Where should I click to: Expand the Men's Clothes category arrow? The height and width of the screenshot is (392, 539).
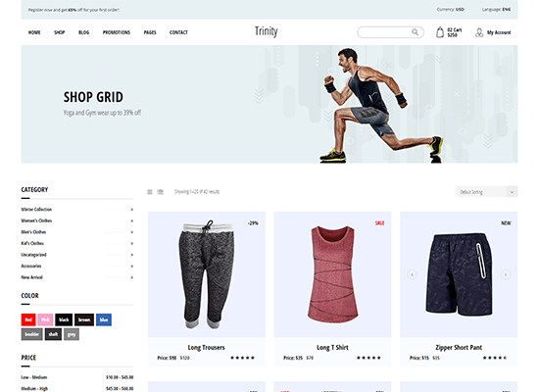tap(132, 232)
